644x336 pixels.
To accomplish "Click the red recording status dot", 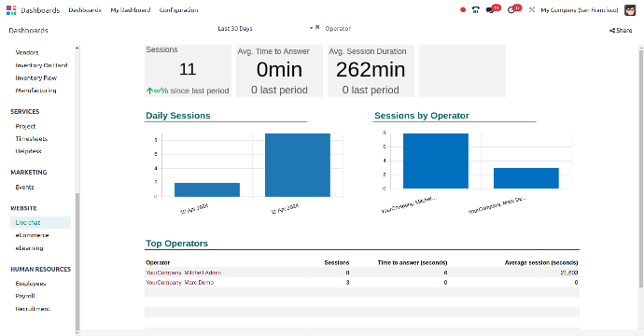I will pos(463,10).
